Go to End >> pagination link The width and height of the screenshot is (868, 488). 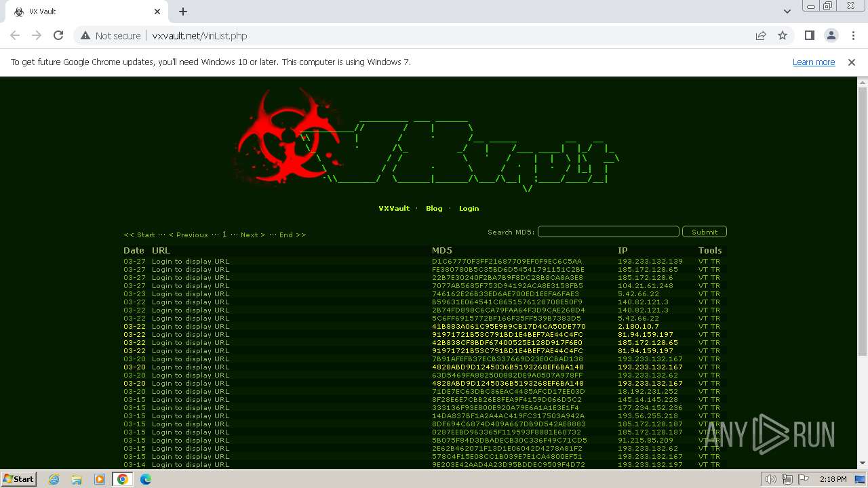[292, 235]
